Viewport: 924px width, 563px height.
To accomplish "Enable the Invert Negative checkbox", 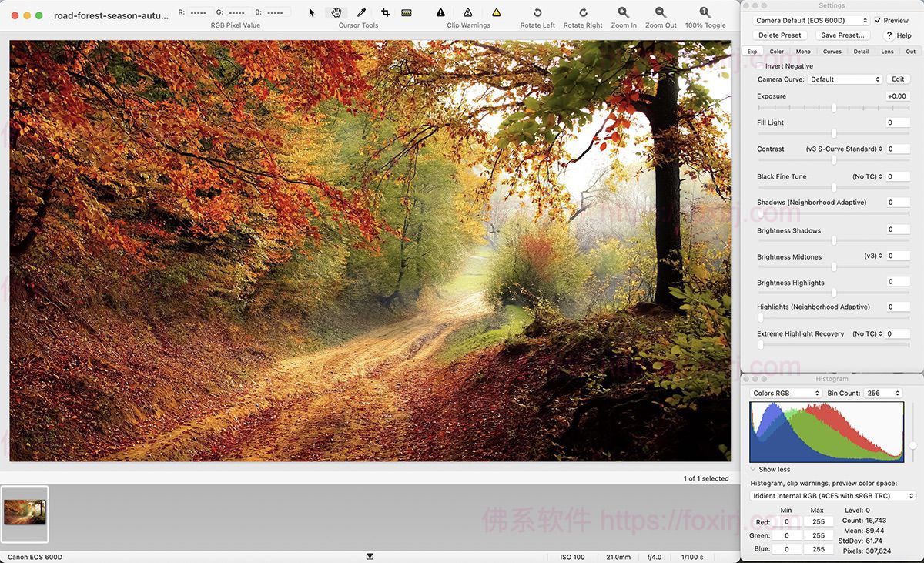I will (760, 66).
